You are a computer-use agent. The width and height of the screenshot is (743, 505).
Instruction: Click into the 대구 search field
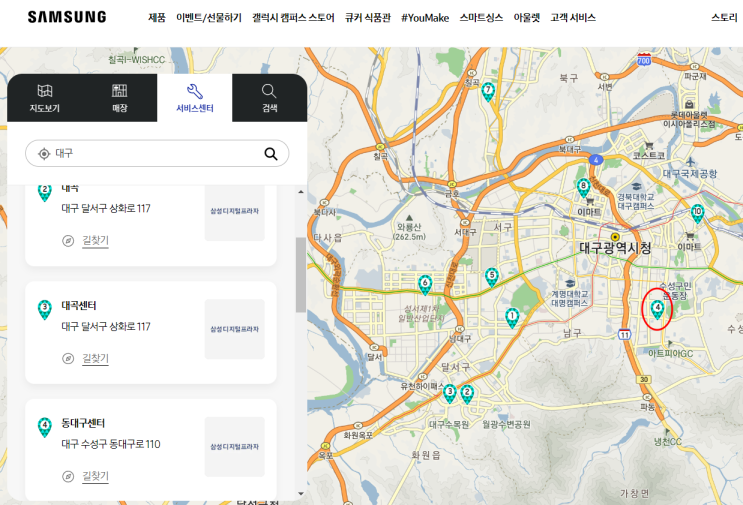[x=156, y=153]
